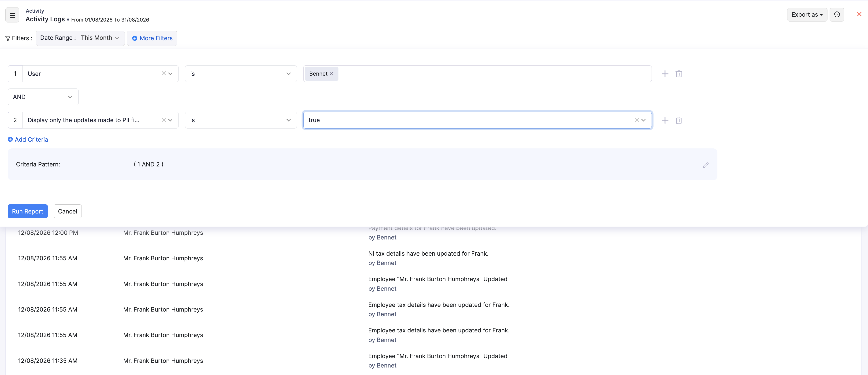868x375 pixels.
Task: Open second row 'is' condition dropdown
Action: [241, 120]
